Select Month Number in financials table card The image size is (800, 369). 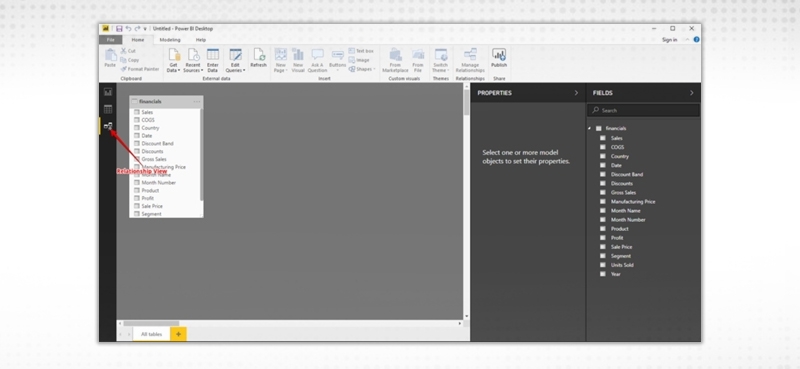159,183
